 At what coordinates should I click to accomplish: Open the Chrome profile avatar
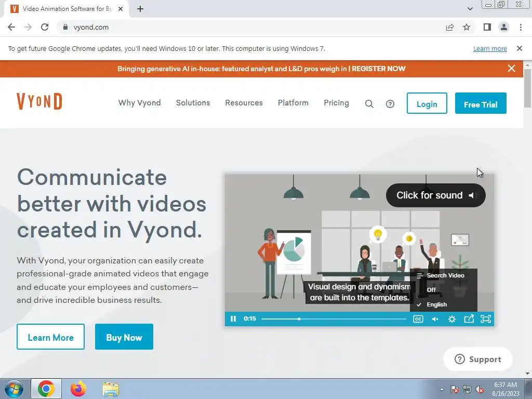504,27
